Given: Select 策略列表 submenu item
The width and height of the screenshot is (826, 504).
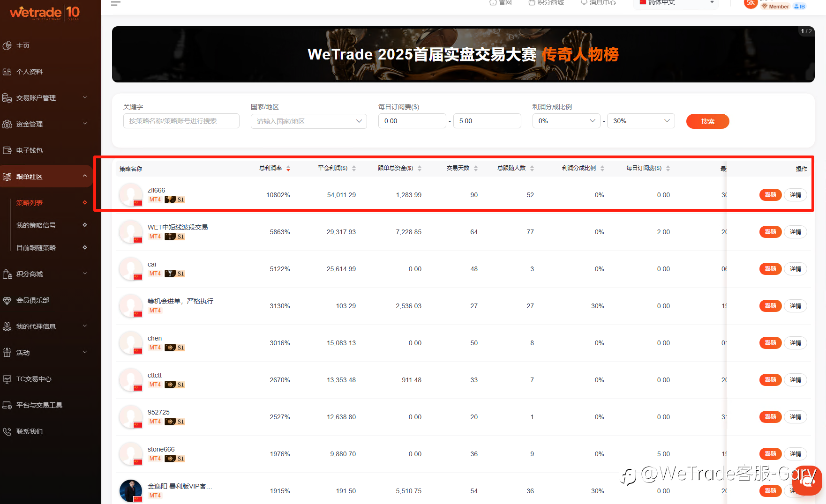Looking at the screenshot, I should (x=30, y=203).
